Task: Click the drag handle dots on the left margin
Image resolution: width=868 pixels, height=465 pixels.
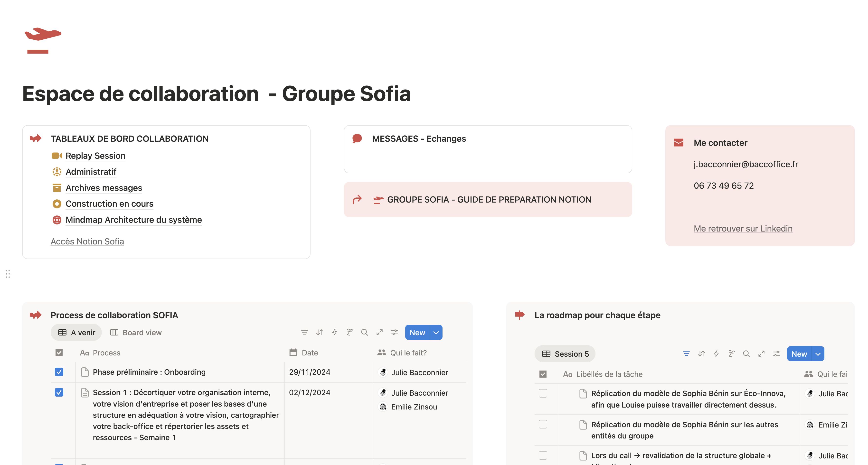Action: [x=8, y=274]
